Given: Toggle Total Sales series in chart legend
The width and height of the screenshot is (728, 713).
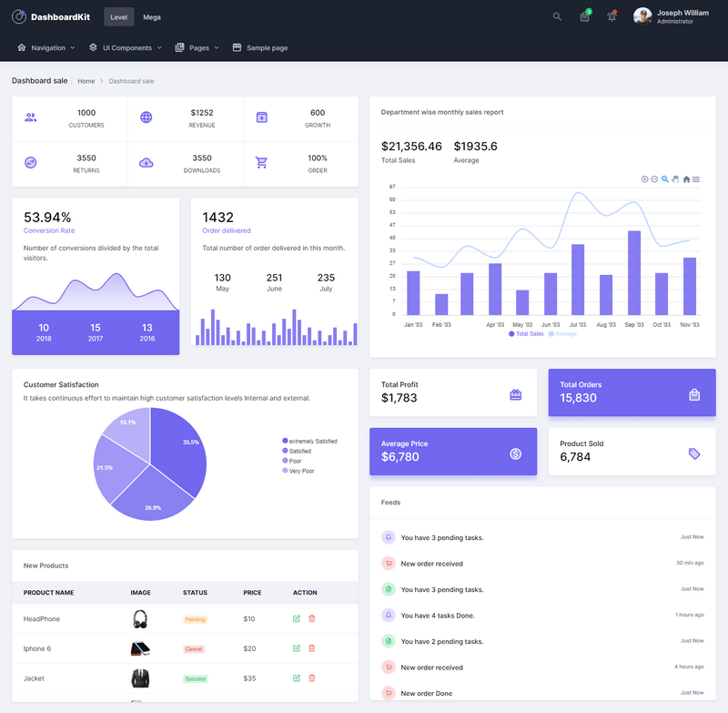Looking at the screenshot, I should point(527,334).
